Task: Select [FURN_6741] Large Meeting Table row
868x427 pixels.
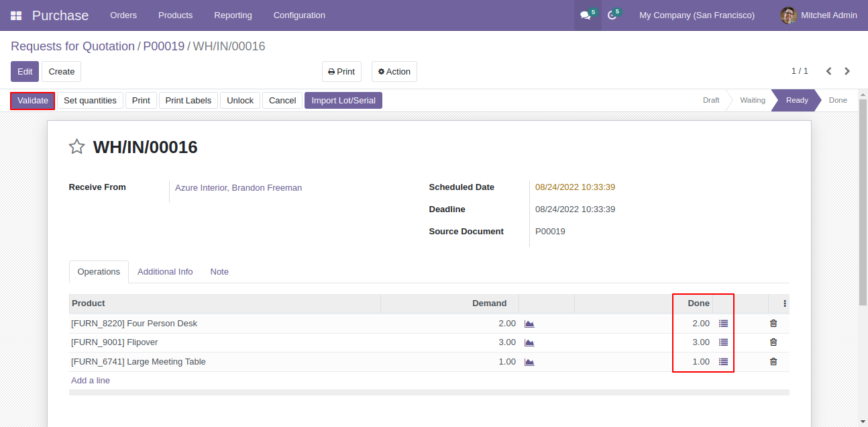Action: [x=429, y=362]
